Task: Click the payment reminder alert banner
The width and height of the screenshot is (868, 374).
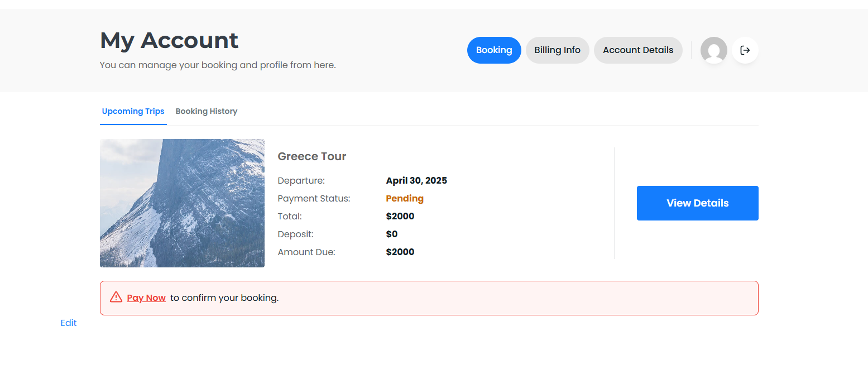Action: click(x=429, y=297)
